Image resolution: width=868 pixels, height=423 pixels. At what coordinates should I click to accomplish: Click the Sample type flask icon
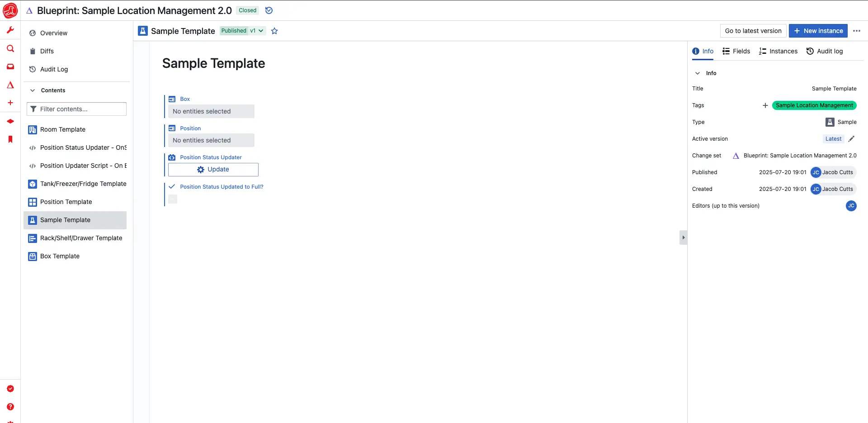[x=830, y=122]
